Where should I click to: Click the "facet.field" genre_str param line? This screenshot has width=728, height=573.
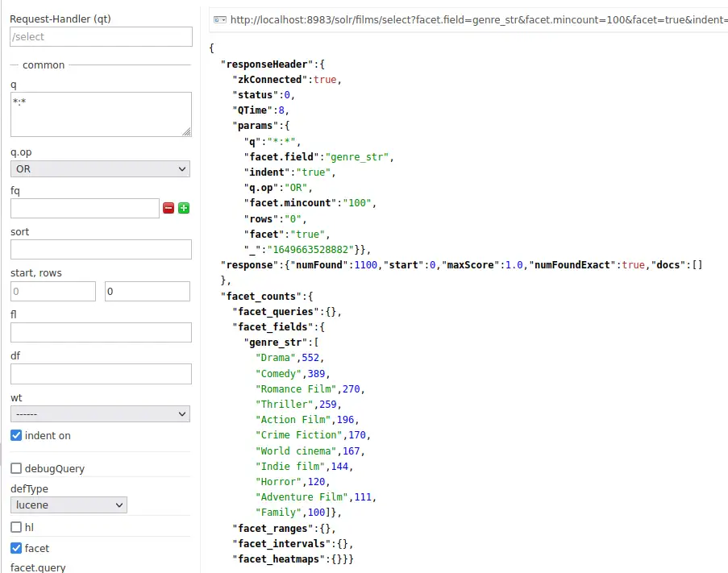[319, 157]
